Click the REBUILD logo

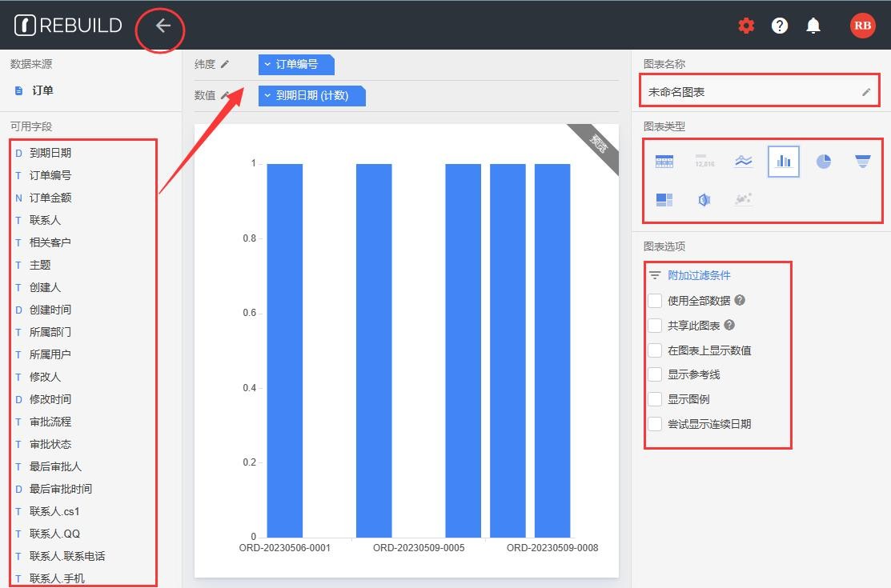68,26
